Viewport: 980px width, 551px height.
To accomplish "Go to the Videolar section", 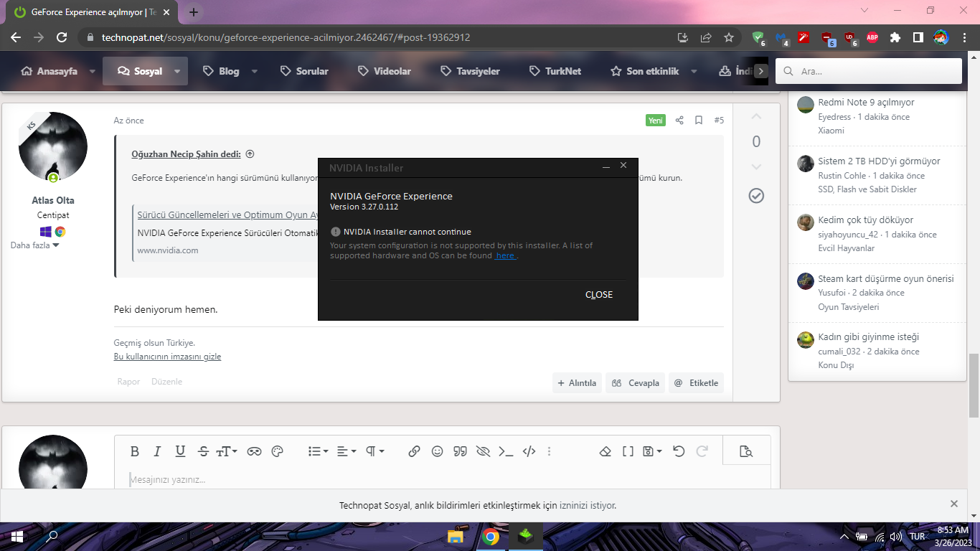I will (x=384, y=71).
